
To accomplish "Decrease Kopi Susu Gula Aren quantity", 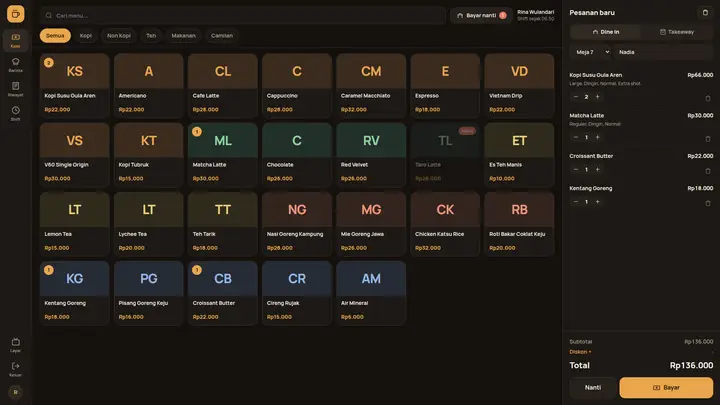I will point(575,97).
